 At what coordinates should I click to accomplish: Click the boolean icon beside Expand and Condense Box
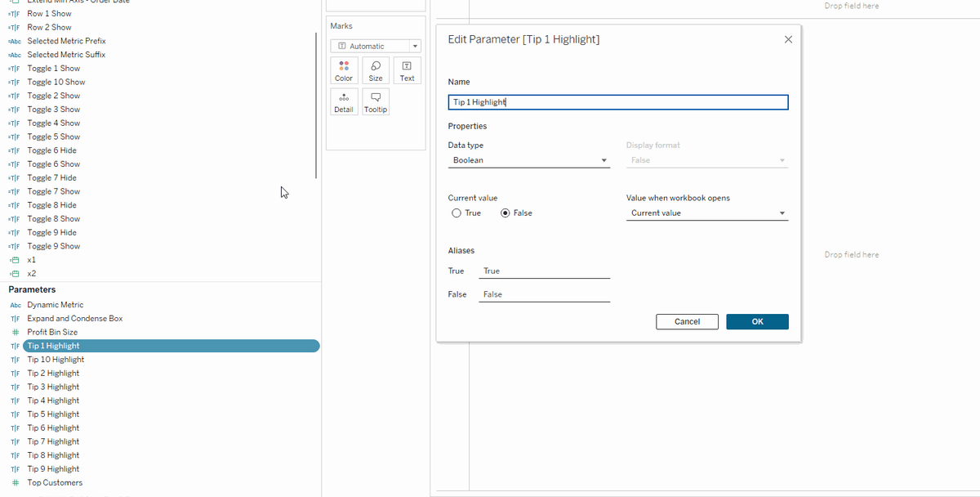[x=15, y=319]
